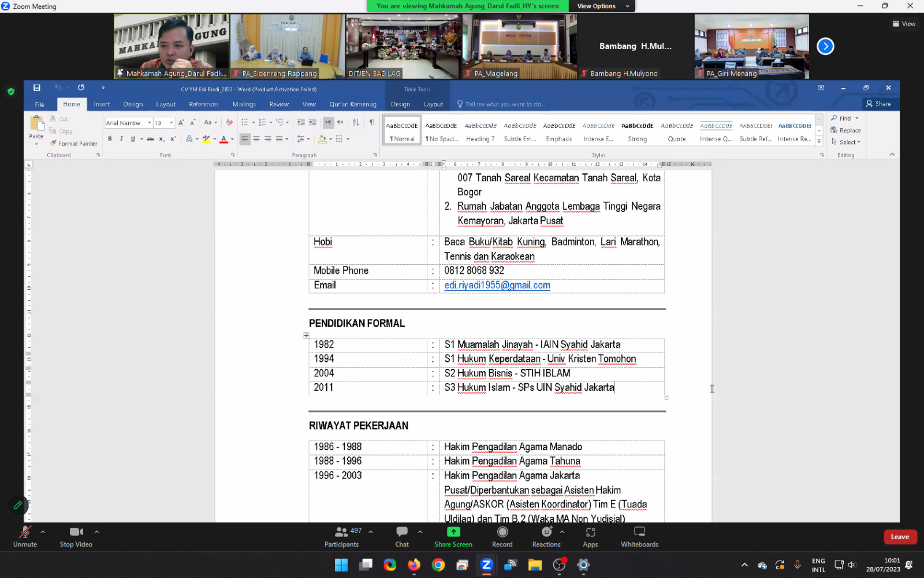
Task: Click Tell me what you want to do box
Action: (505, 105)
